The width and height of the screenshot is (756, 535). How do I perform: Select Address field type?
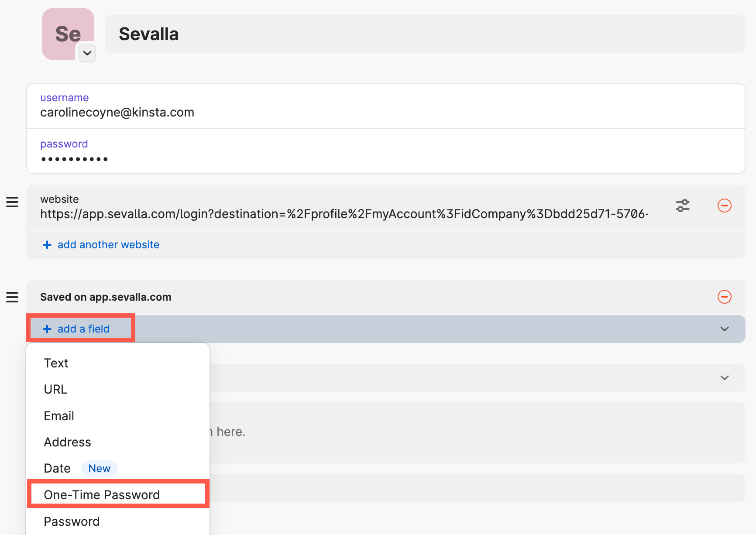tap(67, 442)
